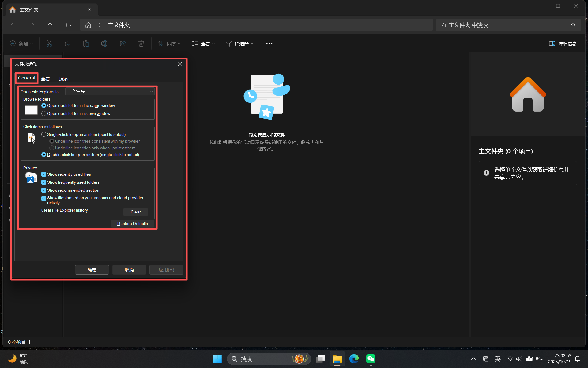Click the Delete trash can icon
Viewport: 588px width, 368px height.
tap(141, 44)
